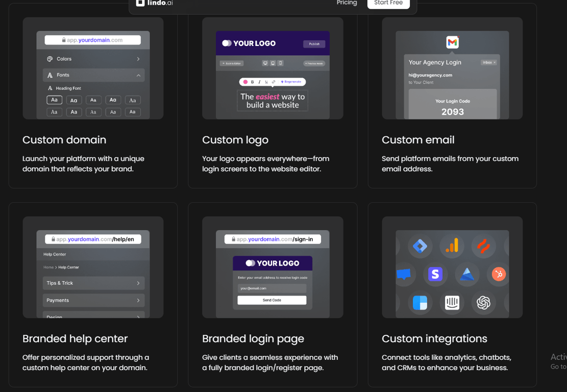Click hi@youragency.com sender address
This screenshot has height=392, width=567.
[x=430, y=75]
